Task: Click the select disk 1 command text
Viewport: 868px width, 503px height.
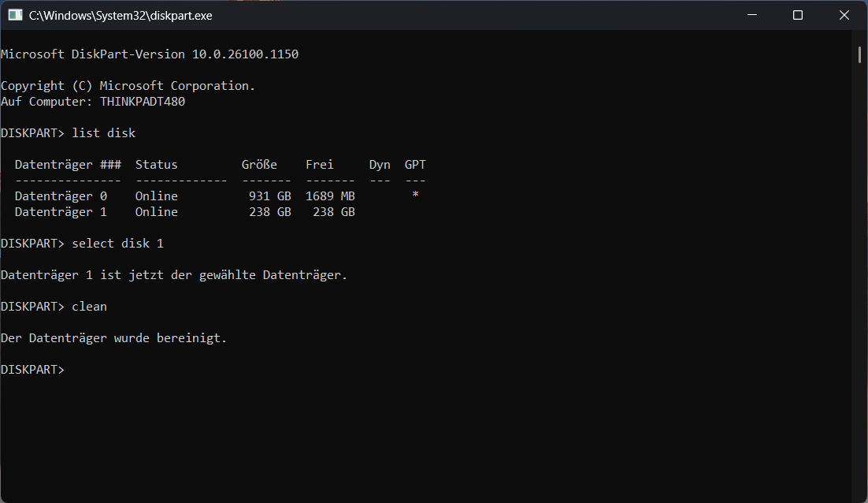Action: click(x=117, y=243)
